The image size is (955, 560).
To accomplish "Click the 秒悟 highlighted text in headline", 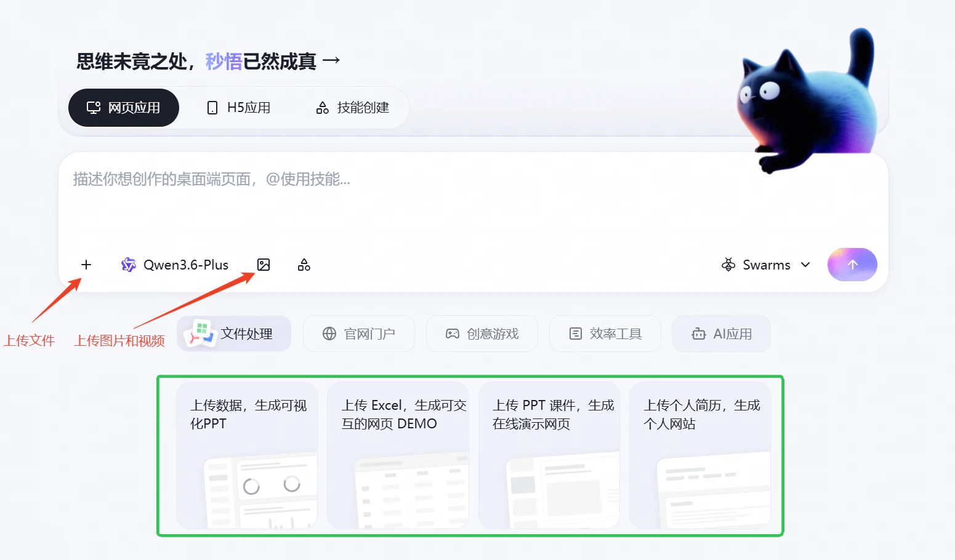I will point(224,61).
